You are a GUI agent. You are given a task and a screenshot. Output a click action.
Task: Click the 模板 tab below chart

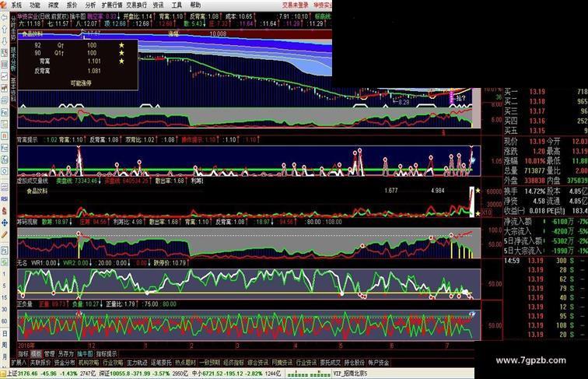[37, 353]
